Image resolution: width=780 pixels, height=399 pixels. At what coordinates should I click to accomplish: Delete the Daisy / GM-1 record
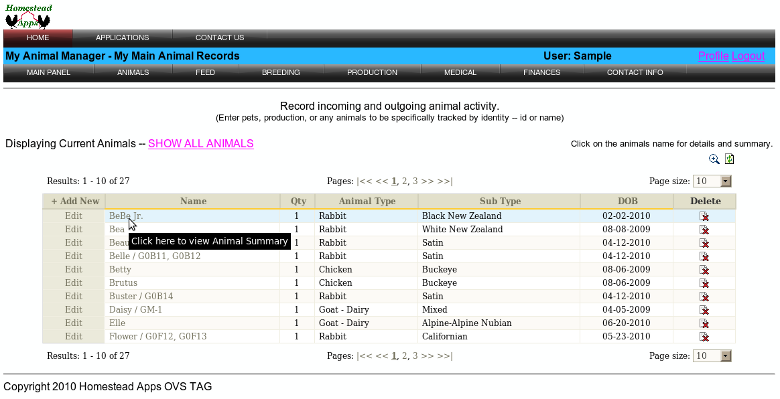point(704,310)
